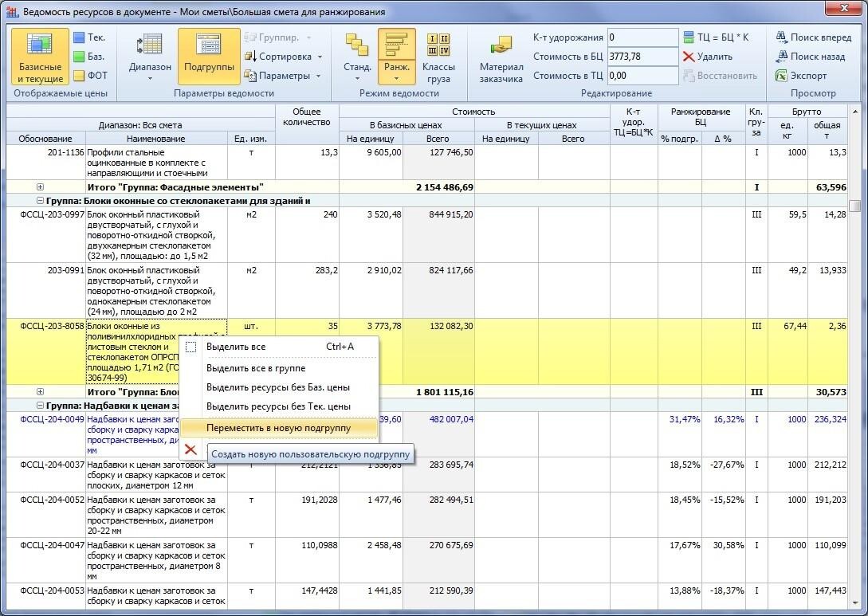Choose Выделить все in context menu
Screen dimensions: 868x616
click(280, 347)
